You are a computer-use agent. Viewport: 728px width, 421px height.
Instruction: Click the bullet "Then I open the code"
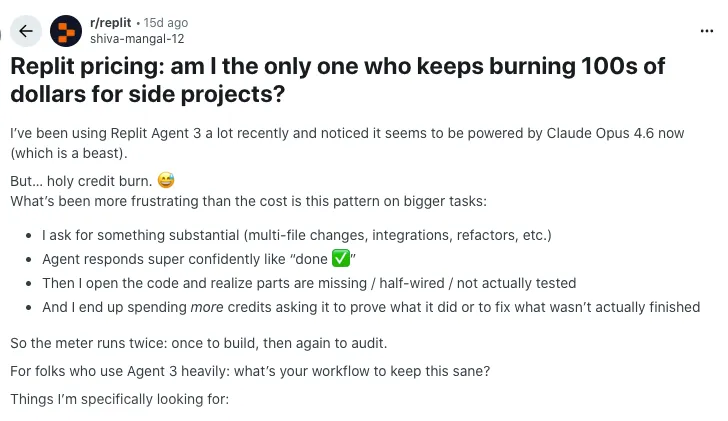coord(310,283)
